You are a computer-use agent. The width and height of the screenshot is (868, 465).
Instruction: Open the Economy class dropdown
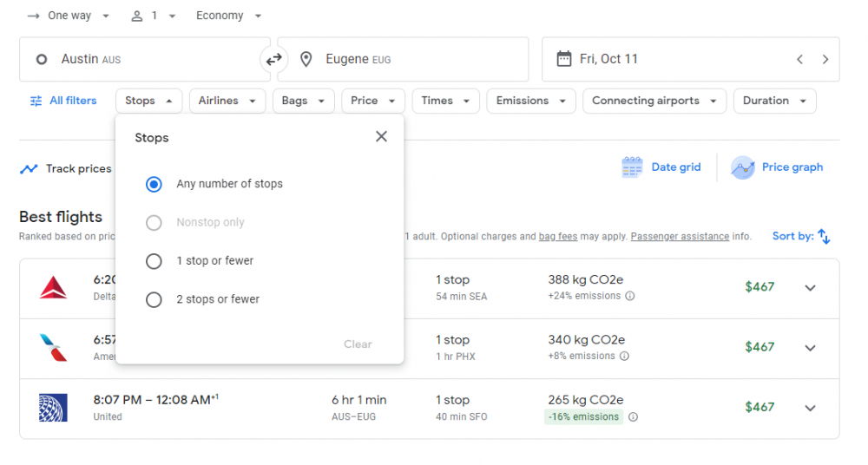228,16
